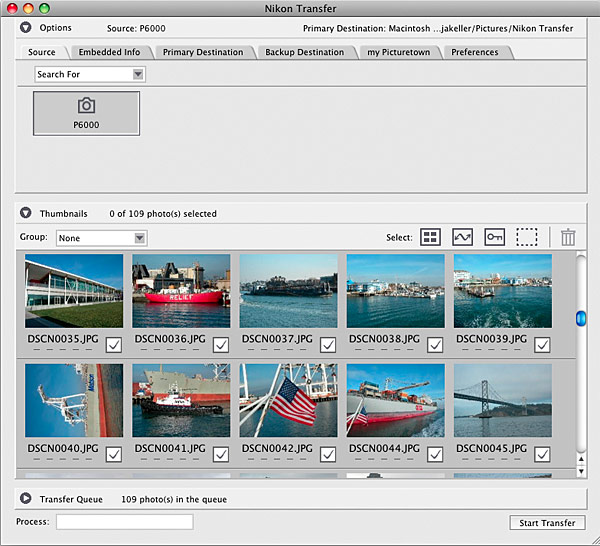
Task: Toggle checkbox for DSCN0044.JPG
Action: [435, 455]
